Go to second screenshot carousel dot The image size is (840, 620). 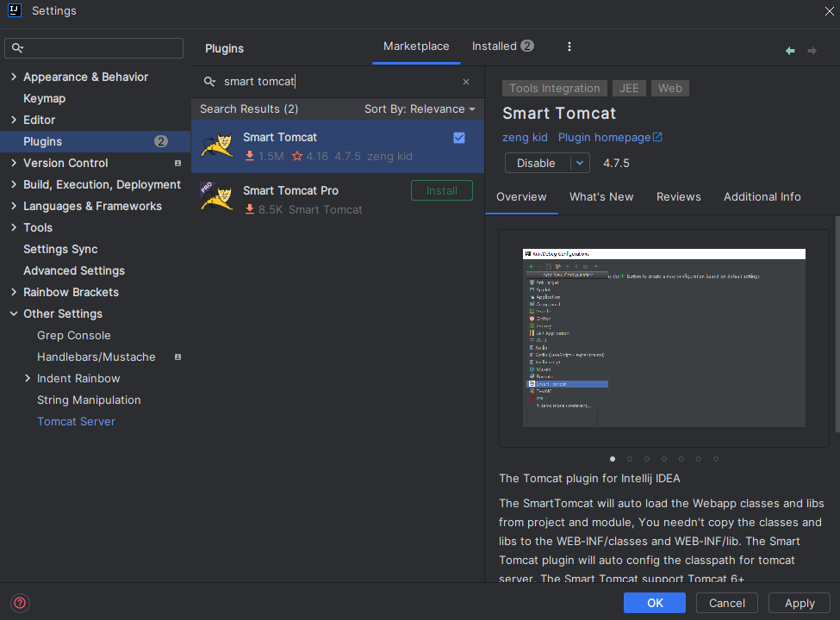[x=630, y=459]
